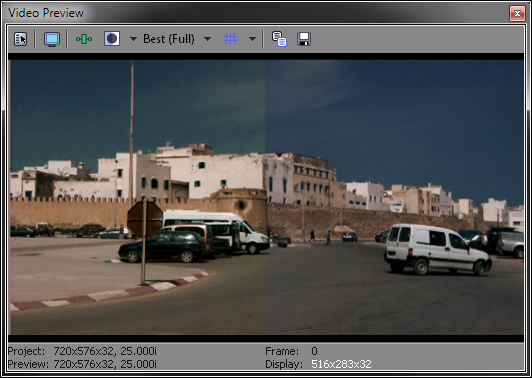
Task: Enable Preview on External Monitor
Action: point(52,39)
